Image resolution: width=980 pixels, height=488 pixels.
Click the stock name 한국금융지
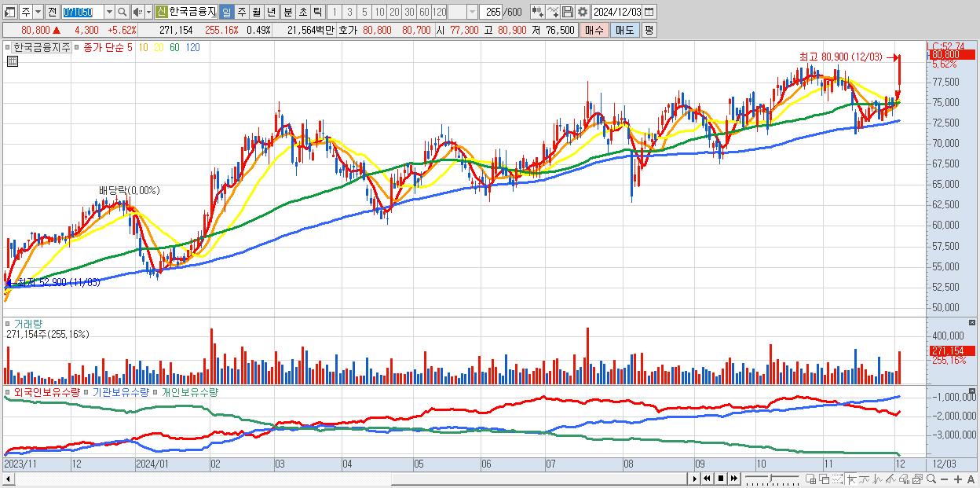[193, 12]
